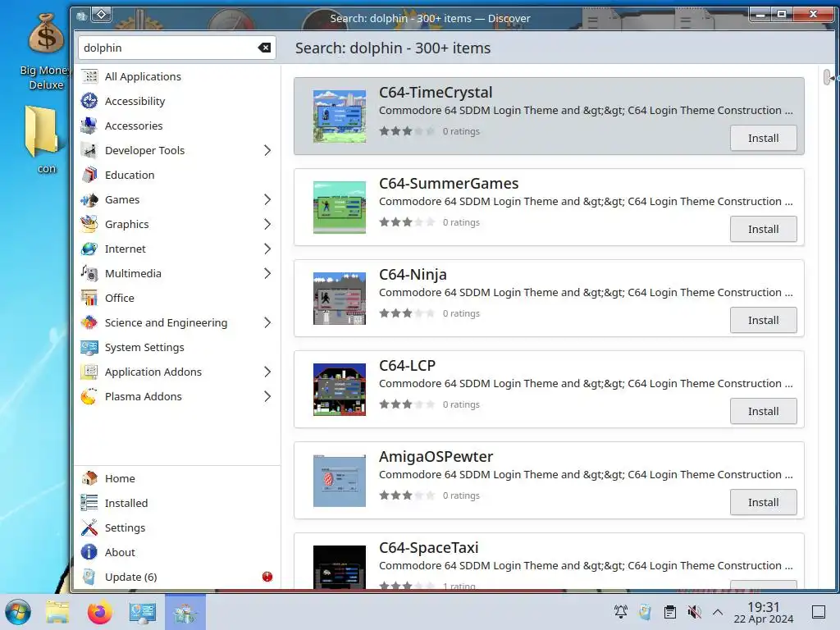Click the Games category icon
Viewport: 840px width, 630px height.
click(89, 200)
